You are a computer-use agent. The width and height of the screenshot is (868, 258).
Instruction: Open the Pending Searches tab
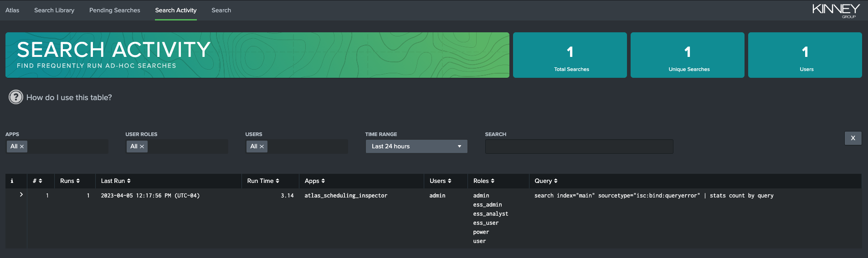115,10
